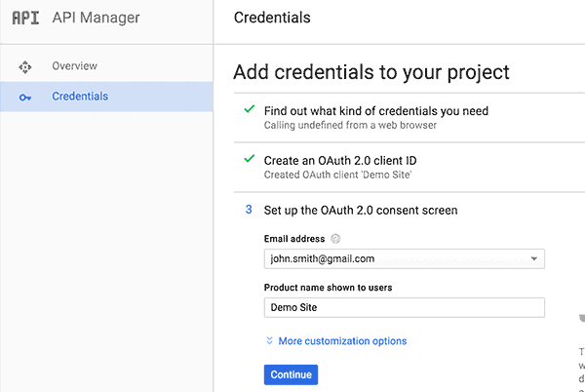Click the help icon beside Email address
The image size is (585, 392).
(x=335, y=239)
